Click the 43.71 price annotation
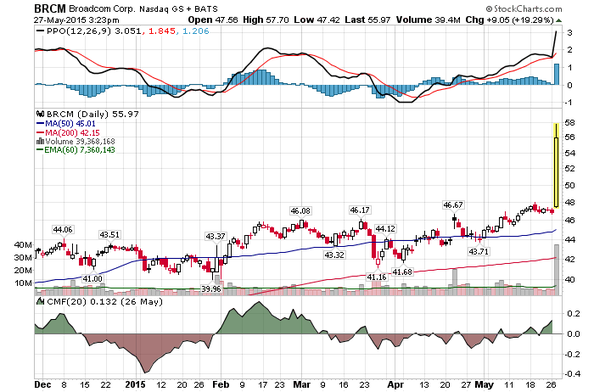This screenshot has width=594, height=392. tap(478, 251)
